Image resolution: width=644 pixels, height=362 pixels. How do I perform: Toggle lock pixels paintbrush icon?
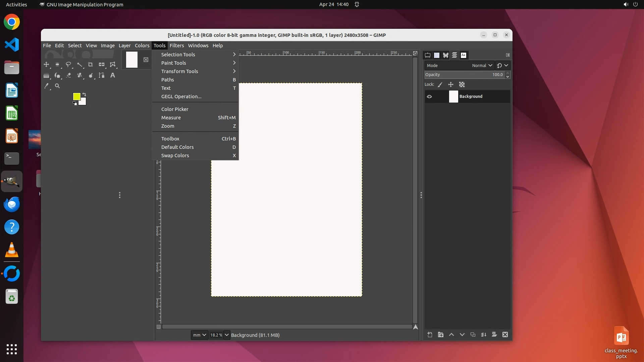440,84
